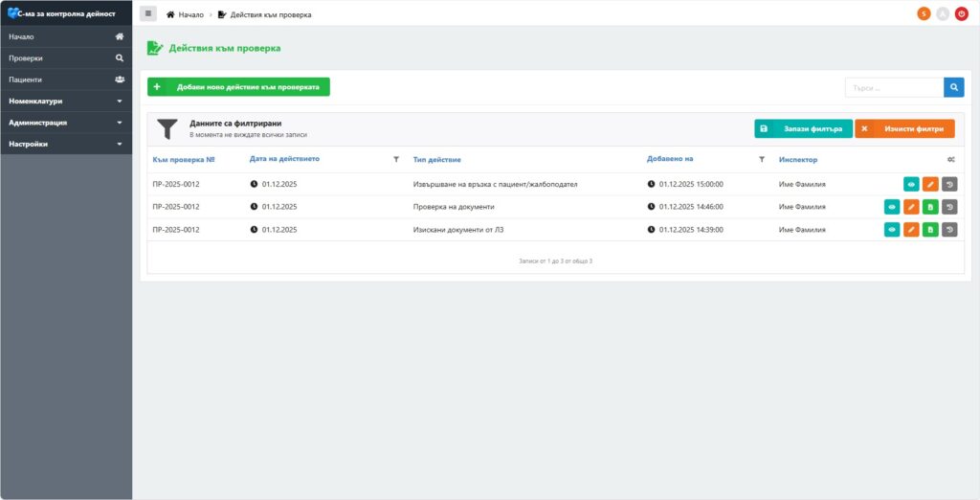Screen dimensions: 980x500
Task: Open filter on Дата на действието column
Action: (x=396, y=159)
